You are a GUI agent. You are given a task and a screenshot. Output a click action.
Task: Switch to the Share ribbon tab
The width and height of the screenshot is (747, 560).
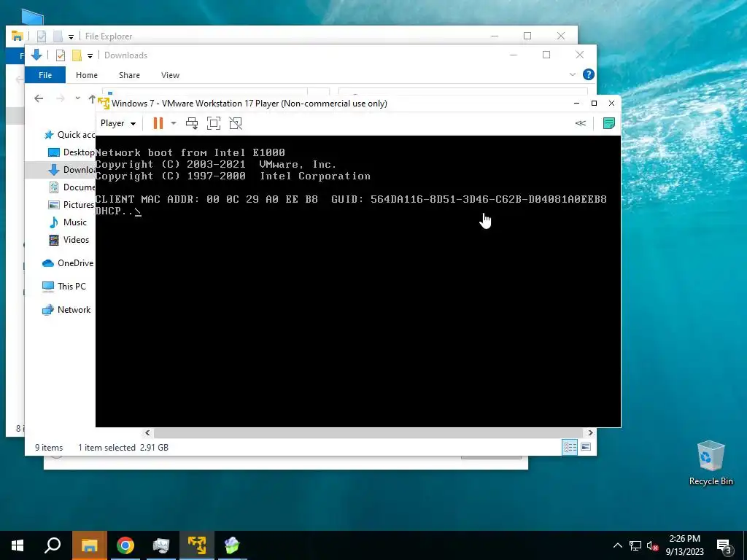click(129, 75)
